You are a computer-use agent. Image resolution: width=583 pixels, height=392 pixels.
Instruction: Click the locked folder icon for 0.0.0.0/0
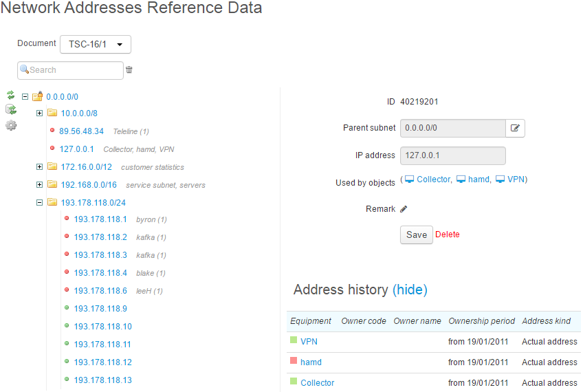[38, 97]
